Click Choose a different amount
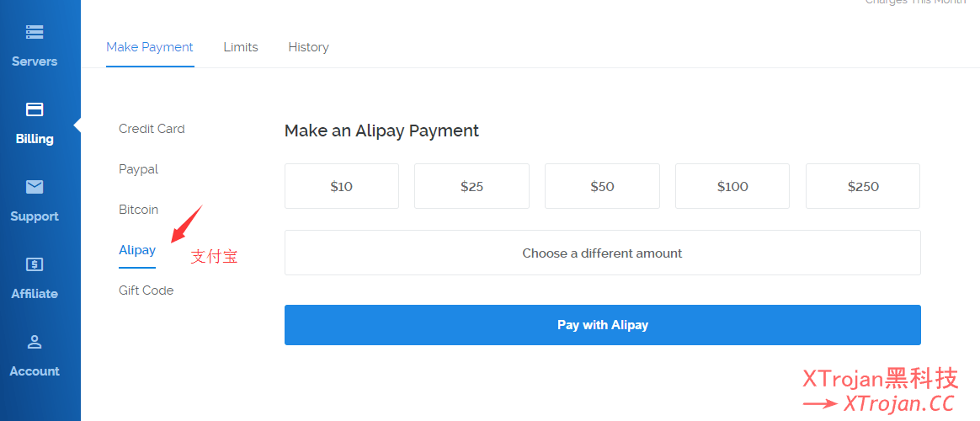980x421 pixels. click(602, 253)
